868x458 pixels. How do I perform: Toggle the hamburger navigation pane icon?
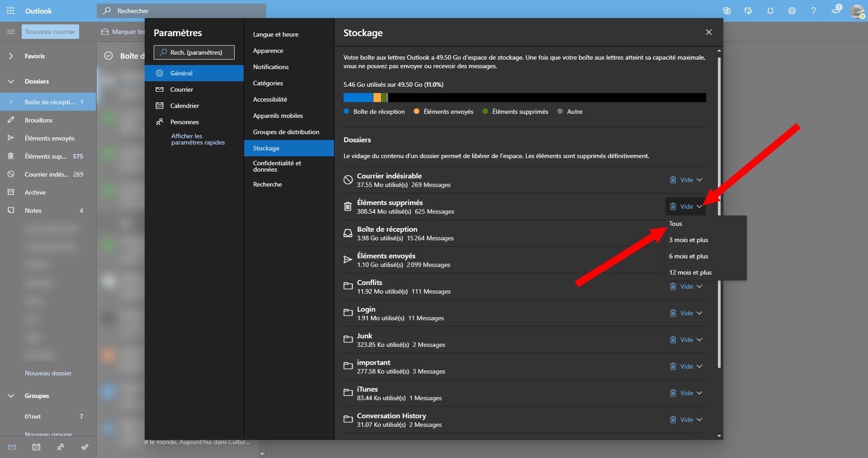coord(11,32)
